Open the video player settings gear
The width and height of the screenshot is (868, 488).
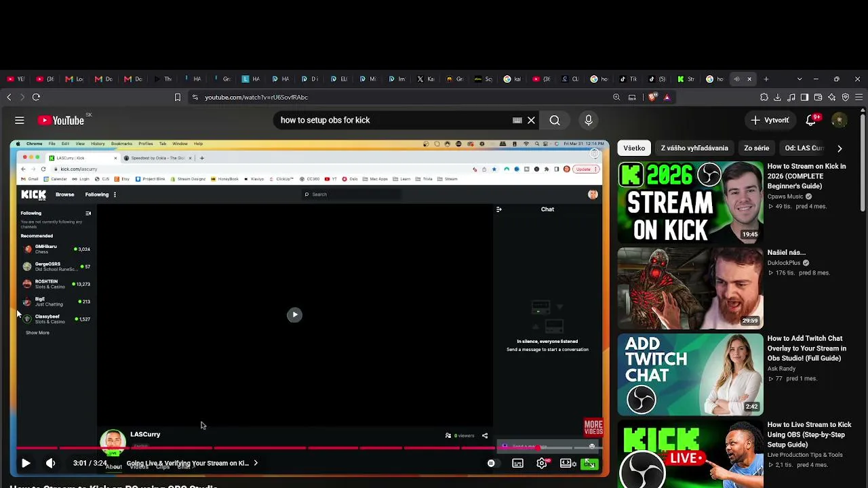pyautogui.click(x=542, y=464)
